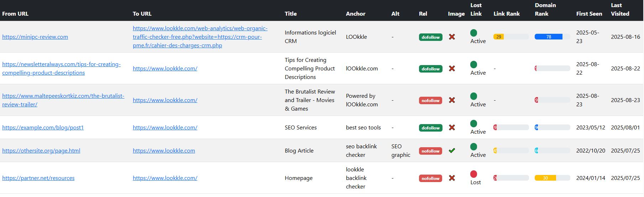Click the Domain Rank bar in othersite.org row
The height and width of the screenshot is (197, 644).
click(x=553, y=150)
